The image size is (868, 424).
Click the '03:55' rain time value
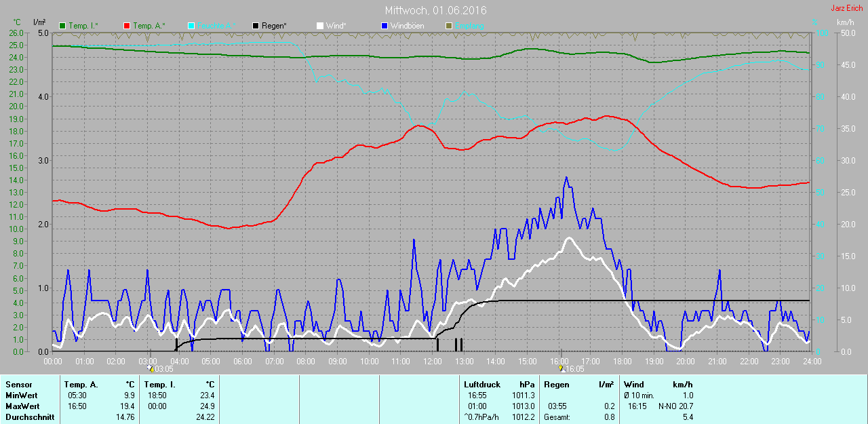click(557, 406)
